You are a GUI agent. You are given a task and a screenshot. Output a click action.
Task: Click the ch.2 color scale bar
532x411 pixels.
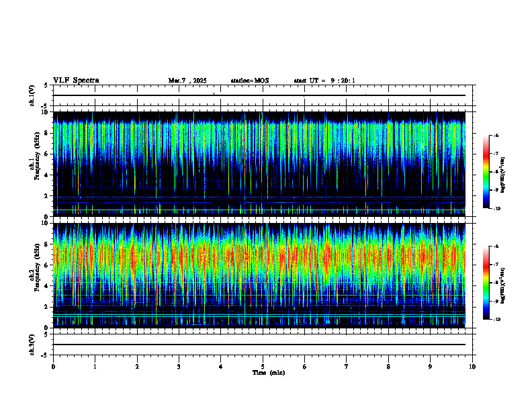(x=486, y=283)
